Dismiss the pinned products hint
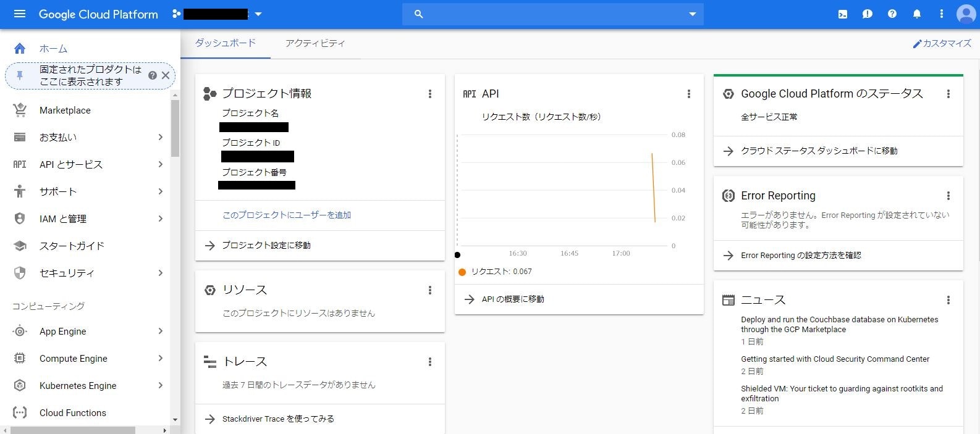The width and height of the screenshot is (980, 434). 166,75
